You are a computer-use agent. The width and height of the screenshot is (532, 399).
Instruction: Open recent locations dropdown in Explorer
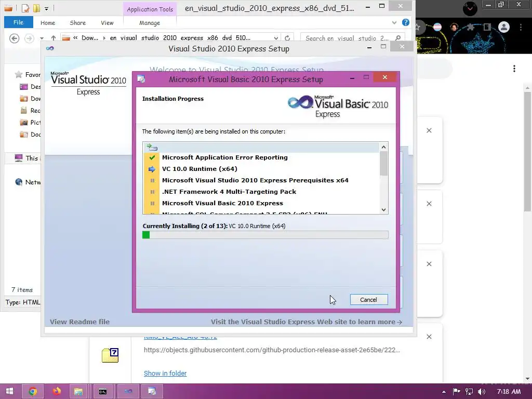pyautogui.click(x=42, y=38)
